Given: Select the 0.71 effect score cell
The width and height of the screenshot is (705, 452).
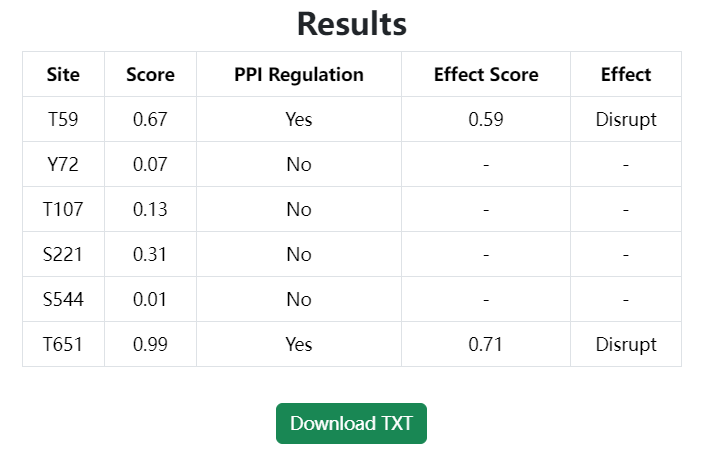Looking at the screenshot, I should tap(486, 345).
